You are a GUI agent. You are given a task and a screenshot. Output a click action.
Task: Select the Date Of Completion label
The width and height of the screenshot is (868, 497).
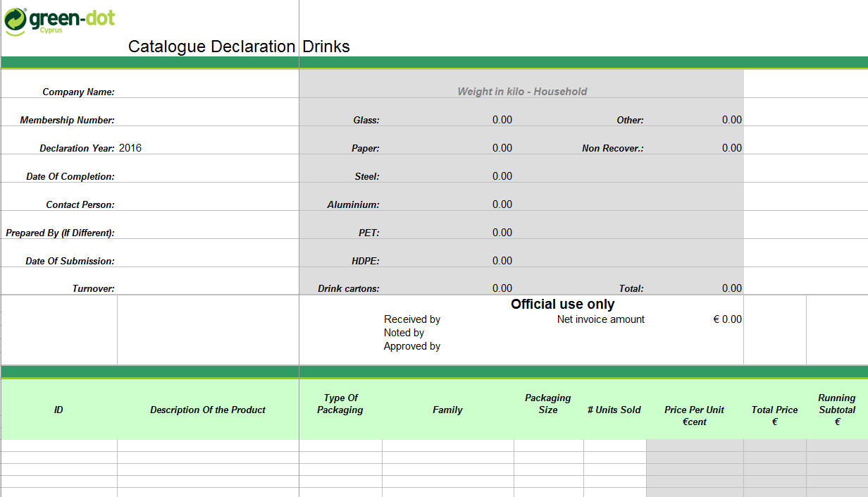click(70, 176)
